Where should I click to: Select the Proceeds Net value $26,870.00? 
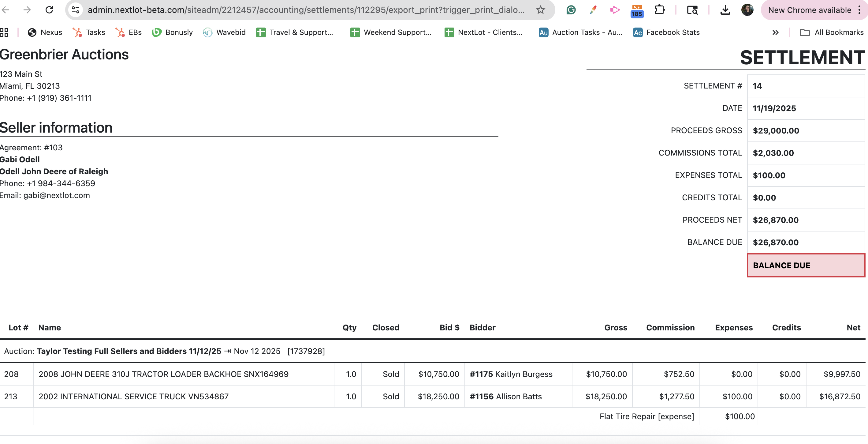[x=775, y=220]
